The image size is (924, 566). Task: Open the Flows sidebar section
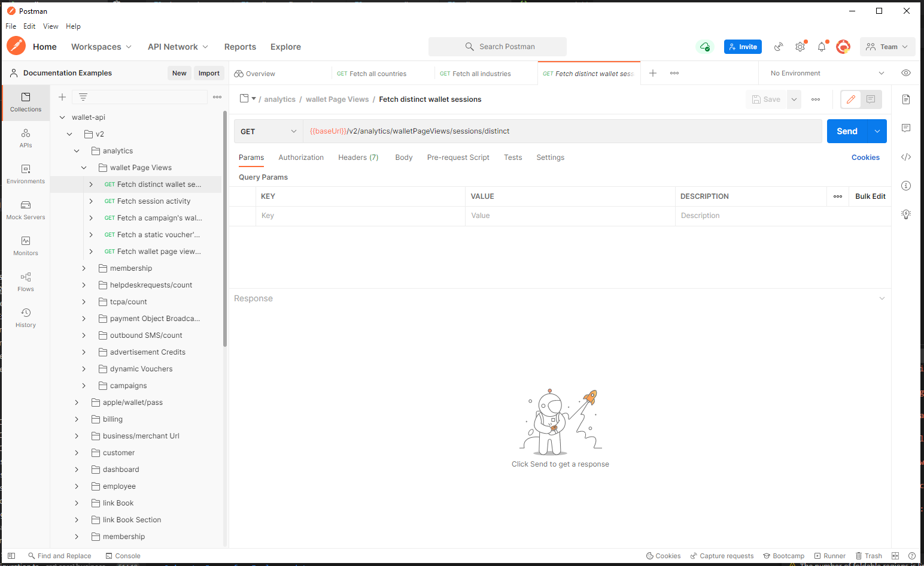26,282
